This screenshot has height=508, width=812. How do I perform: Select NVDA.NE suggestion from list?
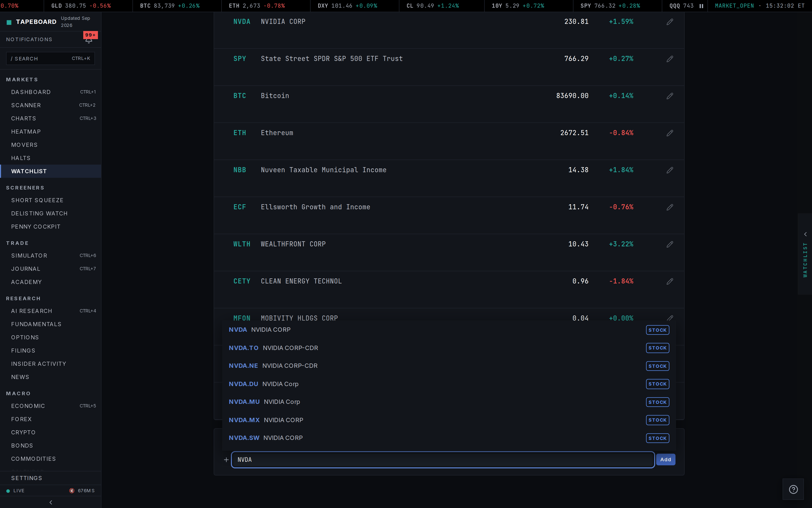449,366
